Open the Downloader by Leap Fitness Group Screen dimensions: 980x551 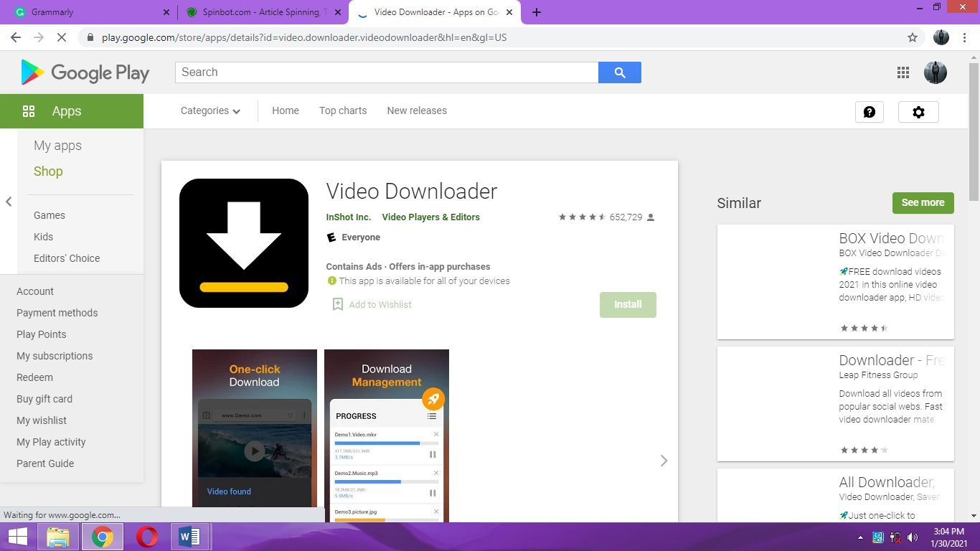coord(836,404)
